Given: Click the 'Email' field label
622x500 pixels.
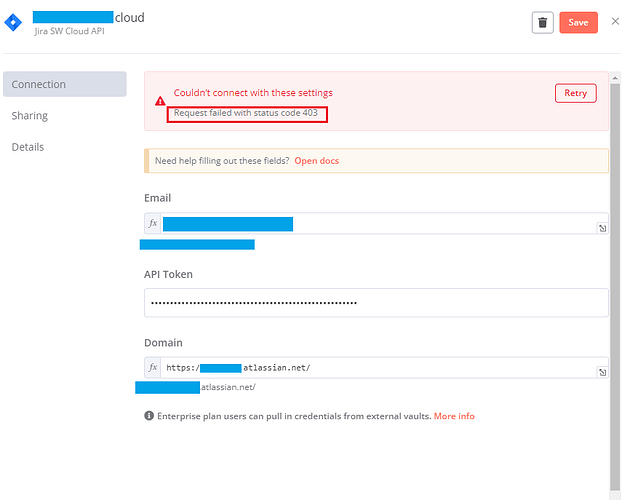Looking at the screenshot, I should coord(157,198).
